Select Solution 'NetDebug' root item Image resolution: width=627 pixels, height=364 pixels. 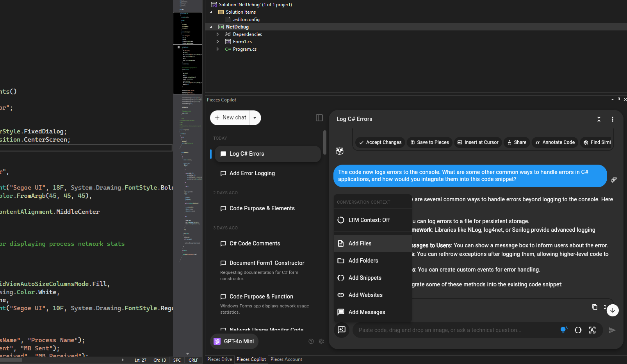pos(255,5)
